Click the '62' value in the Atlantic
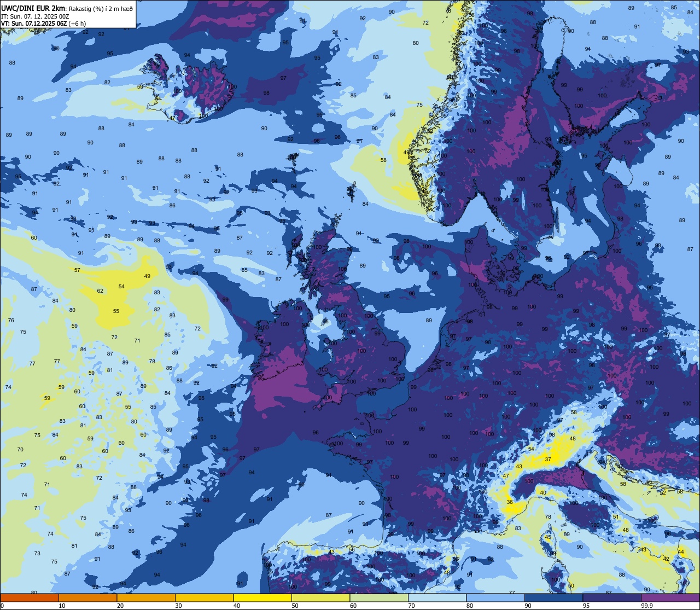This screenshot has width=700, height=610. 100,291
